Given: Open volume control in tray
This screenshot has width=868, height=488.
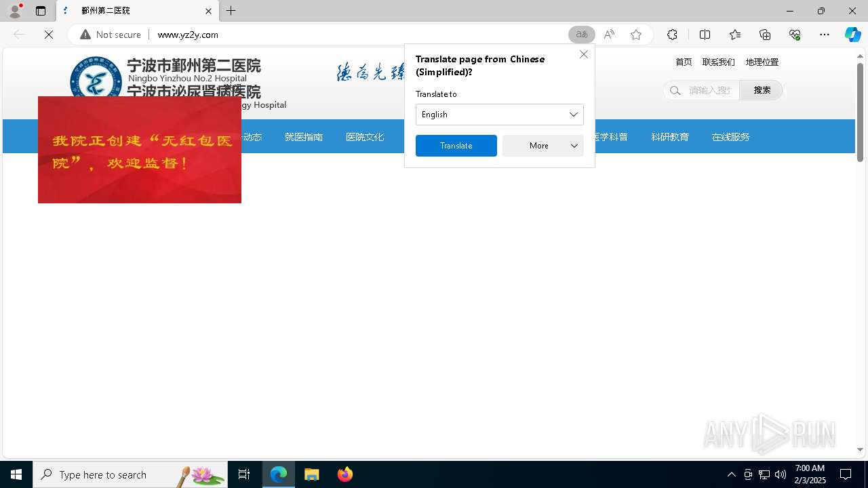Looking at the screenshot, I should [x=780, y=474].
